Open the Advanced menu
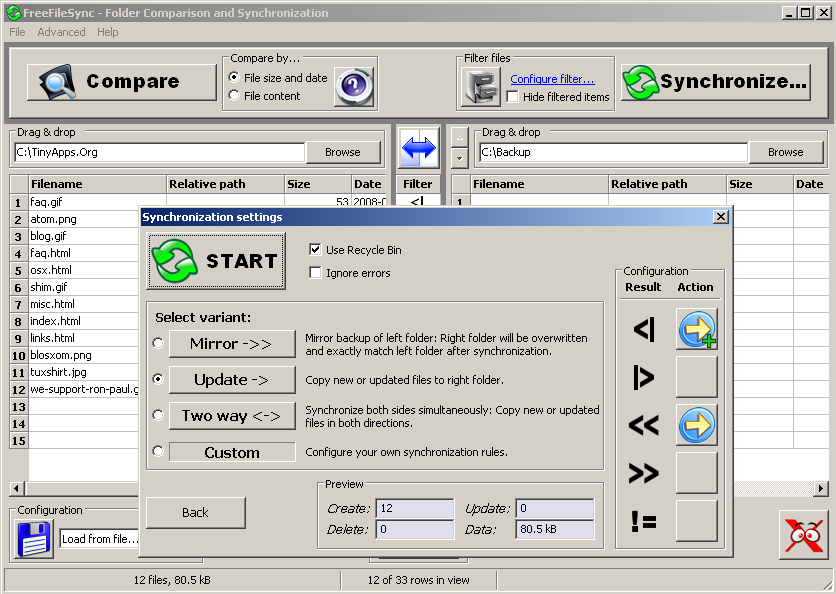 tap(61, 32)
